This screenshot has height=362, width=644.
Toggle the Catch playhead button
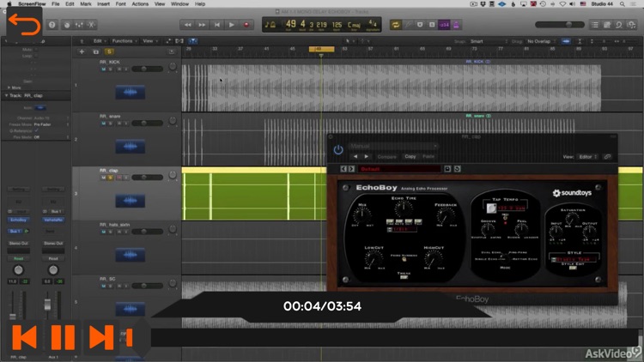point(192,41)
